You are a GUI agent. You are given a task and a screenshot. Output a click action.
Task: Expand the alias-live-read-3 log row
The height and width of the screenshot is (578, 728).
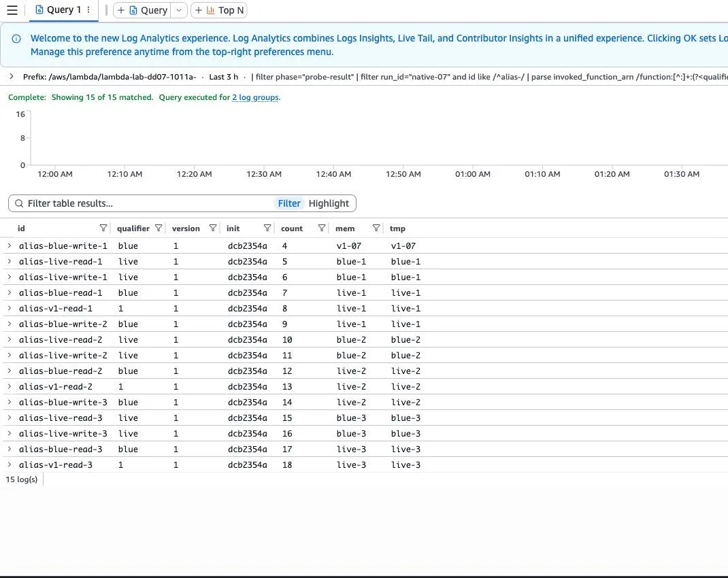click(10, 418)
